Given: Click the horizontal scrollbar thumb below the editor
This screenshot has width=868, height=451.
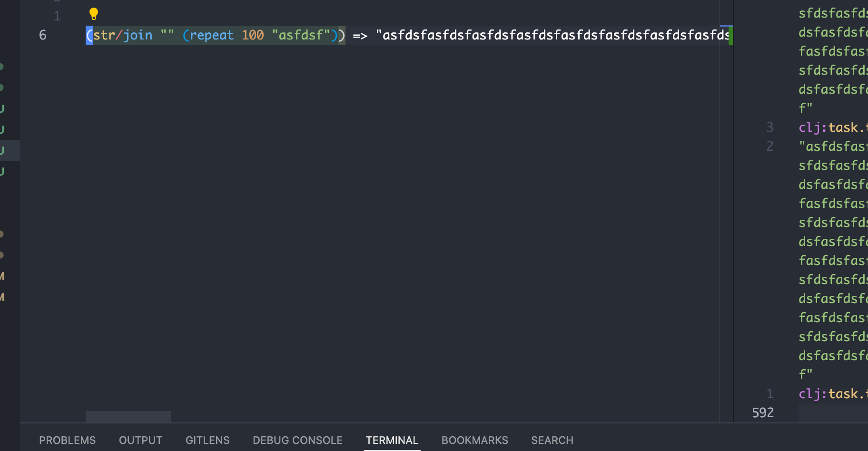Looking at the screenshot, I should [x=128, y=417].
